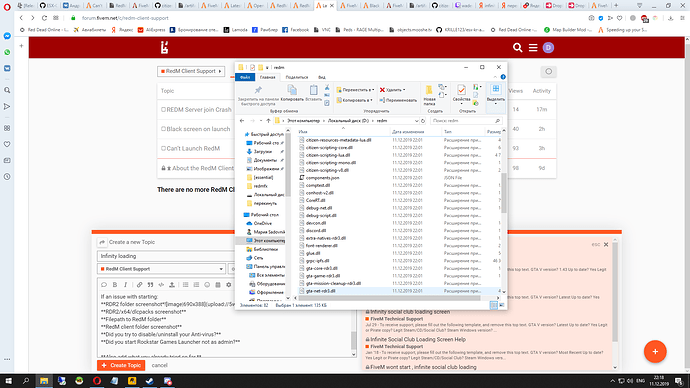The width and height of the screenshot is (690, 388).
Task: Toggle bold in the topic editor toolbar
Action: (x=115, y=285)
